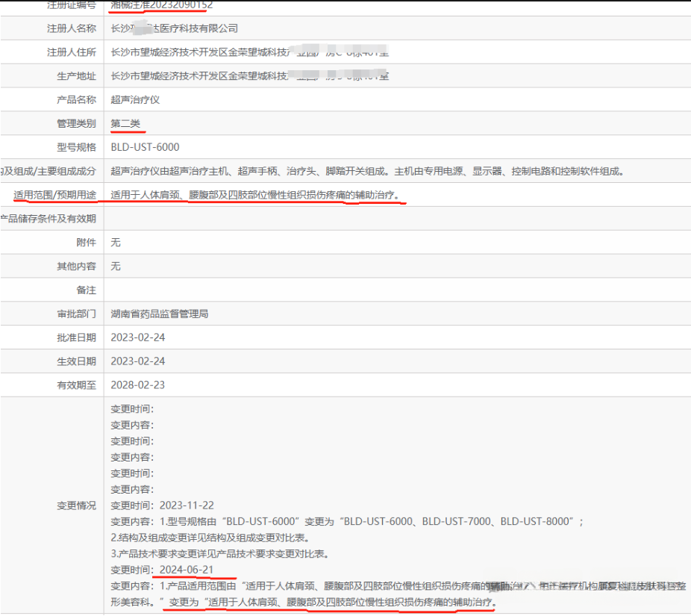
Task: Select approval department 湖南省药品监督管理局
Action: (159, 314)
